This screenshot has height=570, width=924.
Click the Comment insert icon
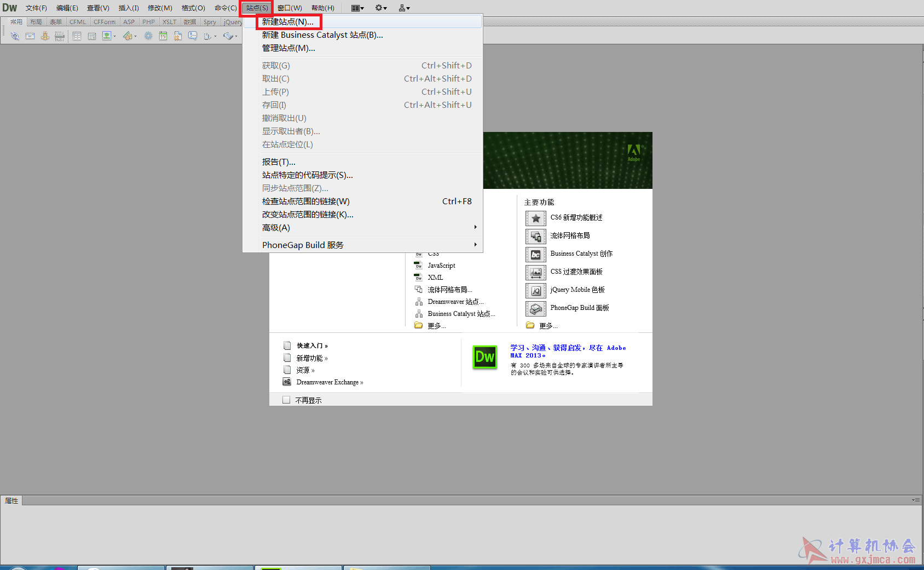(193, 36)
